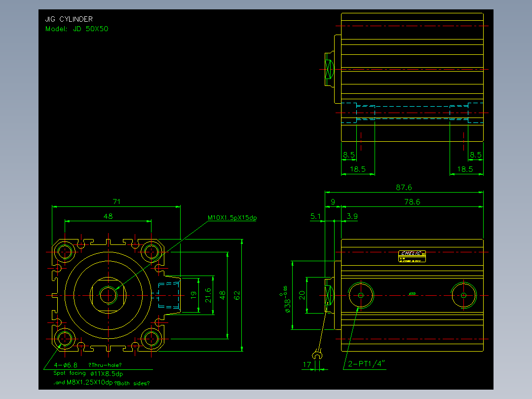Click the right PT1/4 port circle in the side view
Screen dimensions: 532x399
[x=464, y=295]
